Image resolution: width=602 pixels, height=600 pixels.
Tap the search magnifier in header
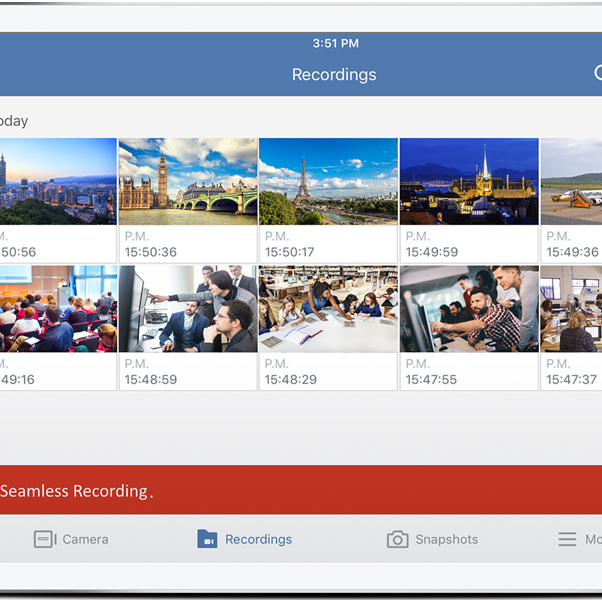pyautogui.click(x=597, y=73)
